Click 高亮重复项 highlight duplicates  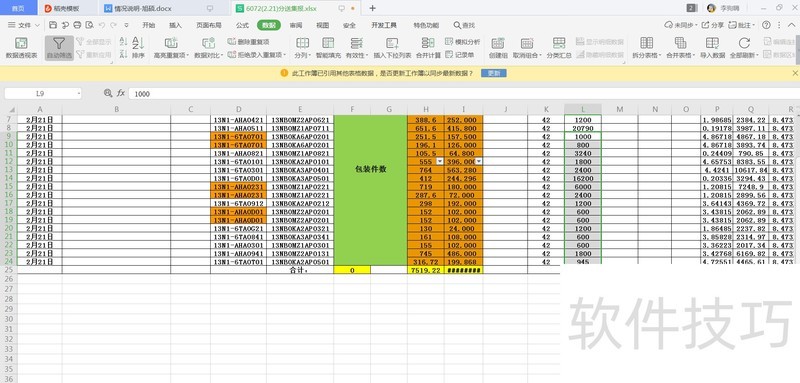coord(171,48)
